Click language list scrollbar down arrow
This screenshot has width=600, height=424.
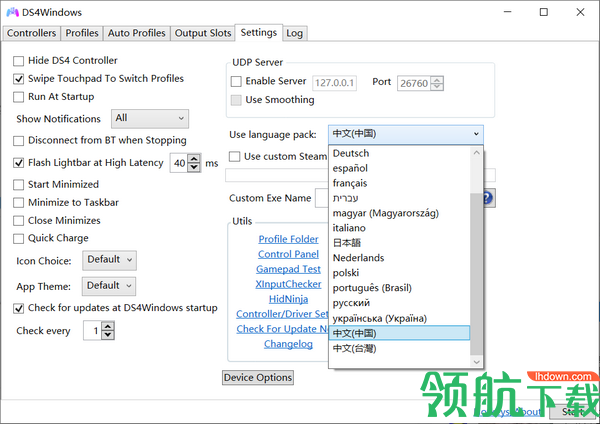476,362
